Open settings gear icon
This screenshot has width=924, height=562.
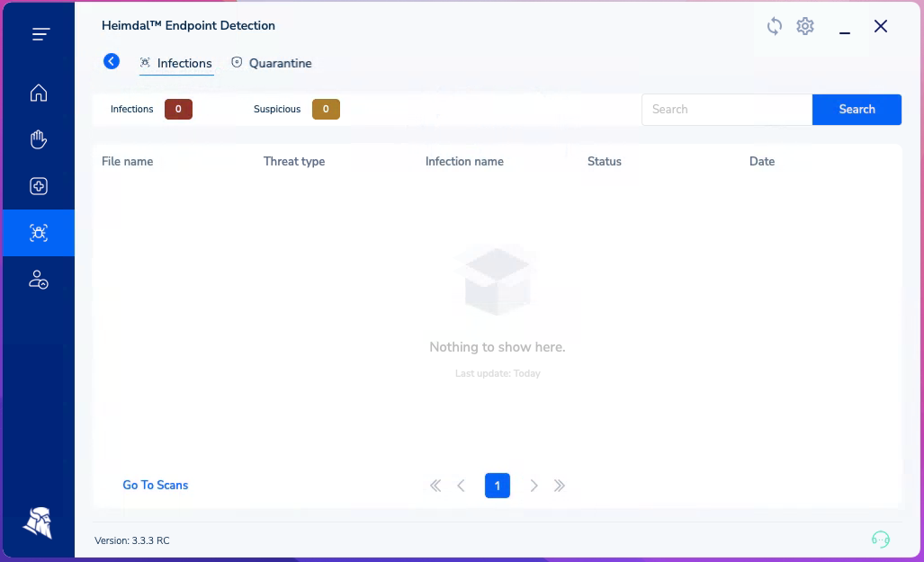click(x=805, y=26)
